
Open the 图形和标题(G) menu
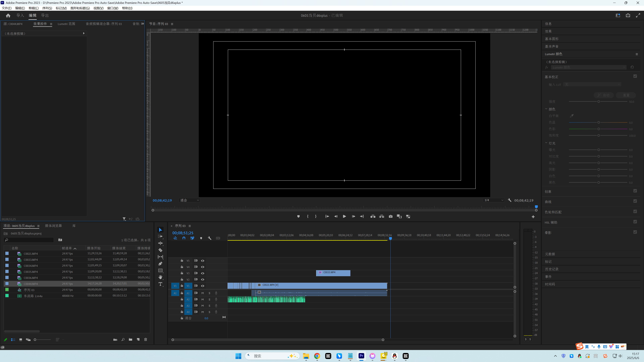(80, 8)
